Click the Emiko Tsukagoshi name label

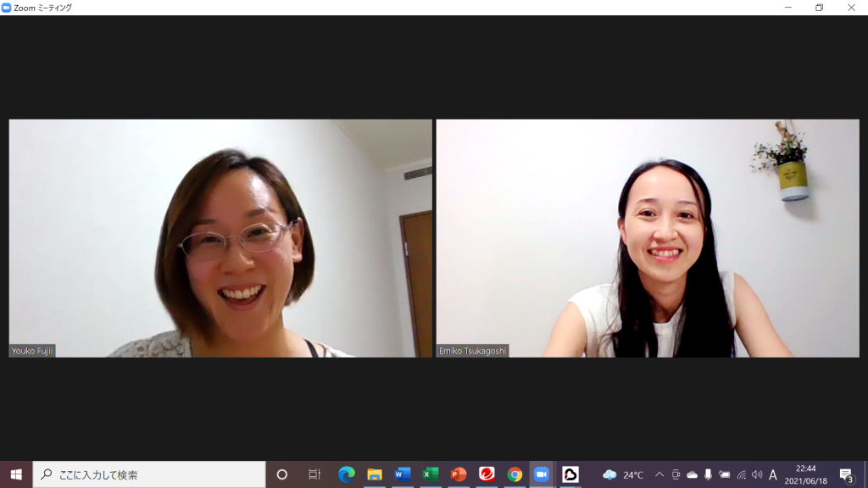tap(472, 351)
